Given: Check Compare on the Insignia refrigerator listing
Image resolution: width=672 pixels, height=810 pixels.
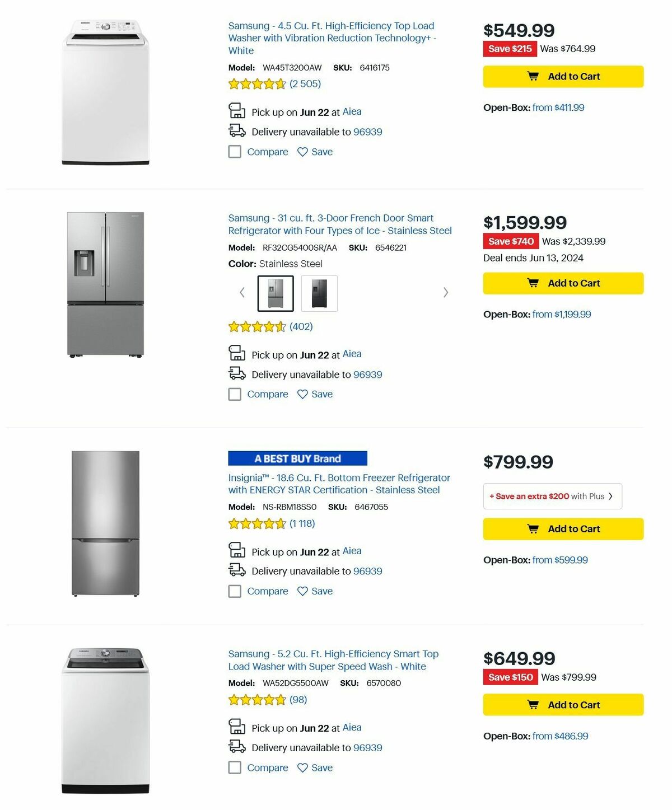Looking at the screenshot, I should (x=235, y=591).
